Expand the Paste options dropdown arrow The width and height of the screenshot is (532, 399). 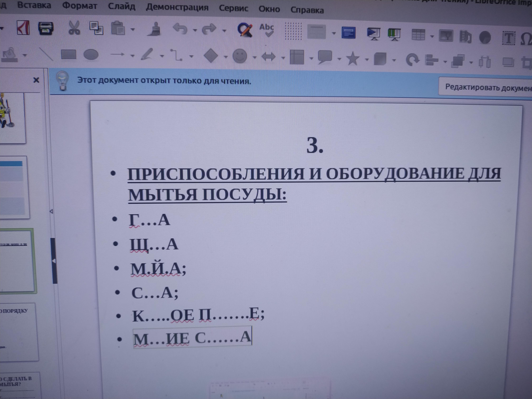click(x=133, y=30)
